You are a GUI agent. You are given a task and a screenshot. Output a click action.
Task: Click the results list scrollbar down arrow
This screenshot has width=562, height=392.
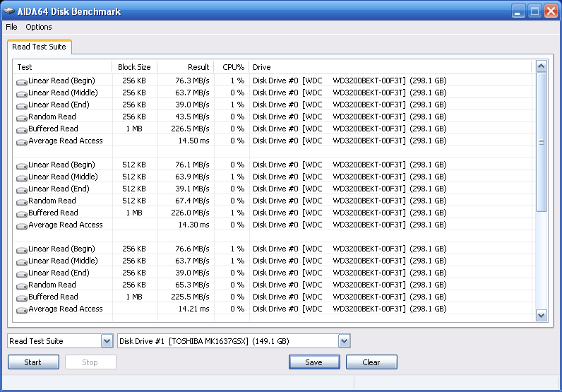coord(542,316)
